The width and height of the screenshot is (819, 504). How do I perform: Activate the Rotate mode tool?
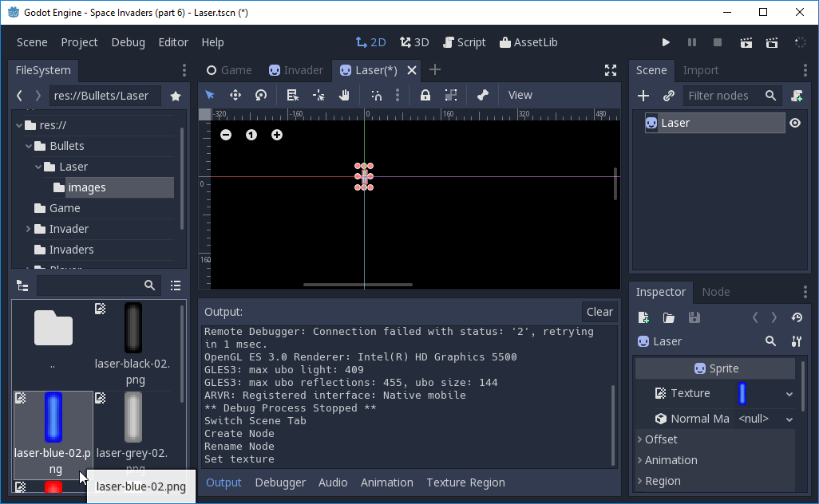click(261, 95)
